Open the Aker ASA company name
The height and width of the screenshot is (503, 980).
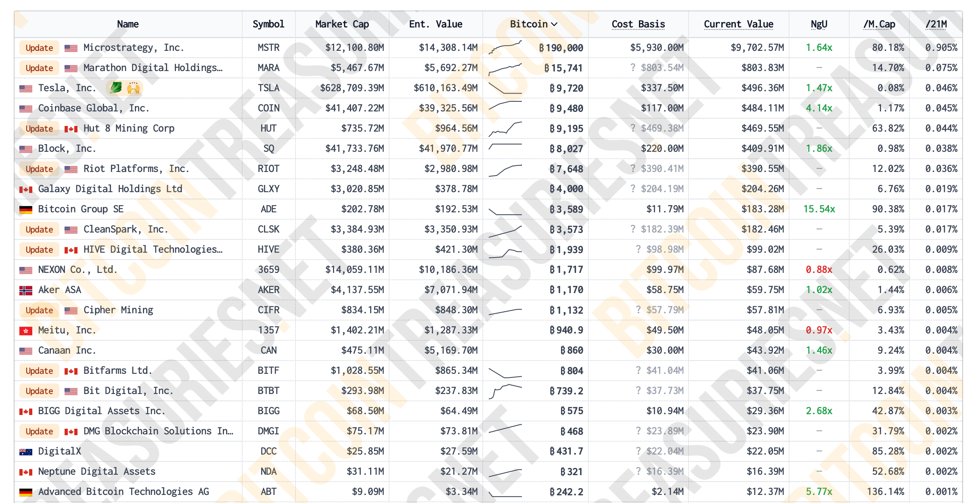click(x=60, y=290)
